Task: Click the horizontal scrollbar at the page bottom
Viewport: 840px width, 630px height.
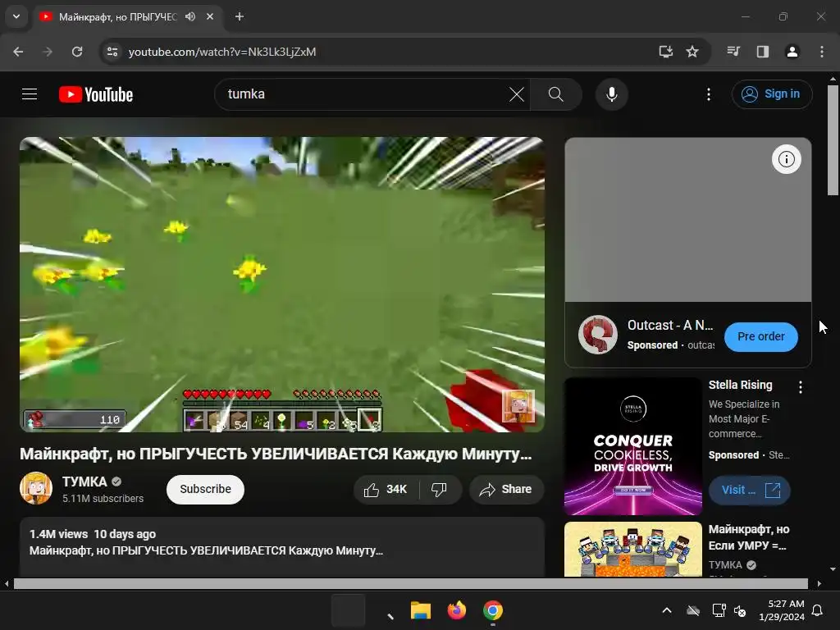Action: (410, 583)
